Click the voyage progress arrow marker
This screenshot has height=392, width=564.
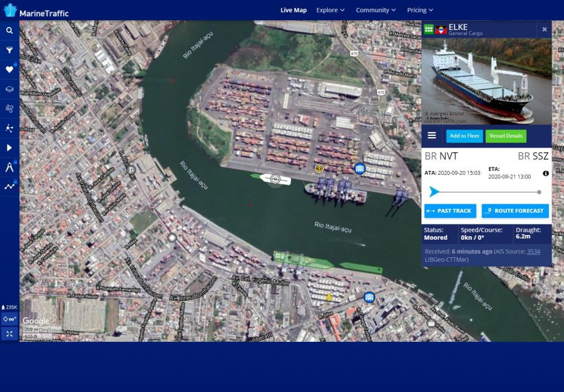pyautogui.click(x=434, y=192)
